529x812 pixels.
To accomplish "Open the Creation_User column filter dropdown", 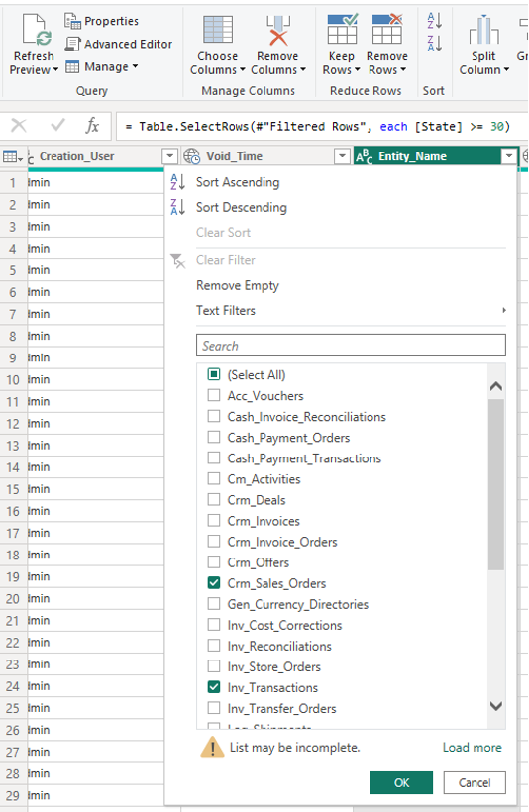I will 170,156.
